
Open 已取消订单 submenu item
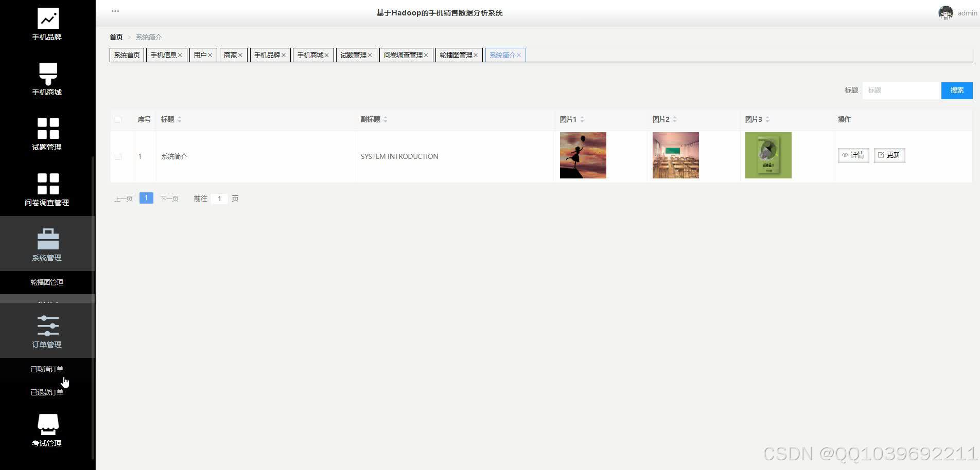(x=47, y=369)
